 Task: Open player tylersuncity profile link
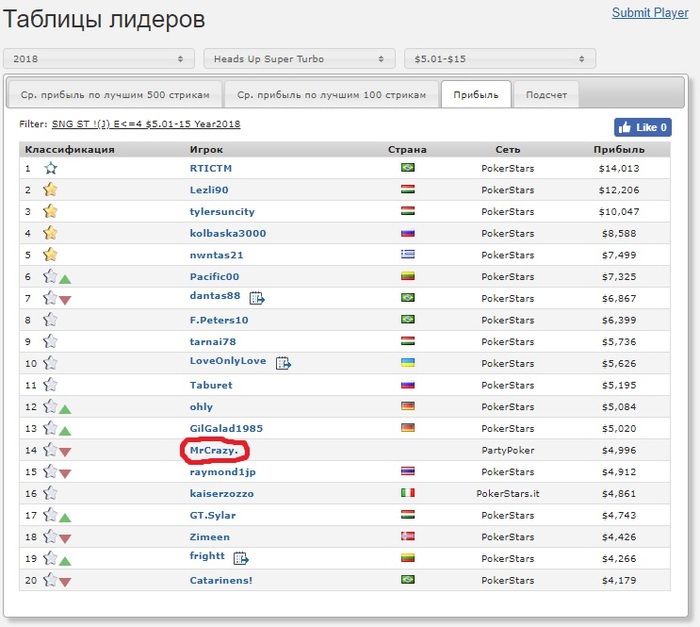tap(222, 212)
